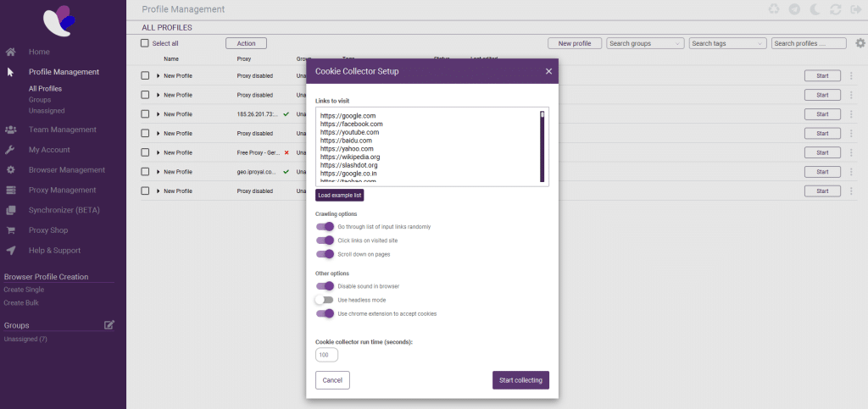Click the 'Start collecting' button
Screen dimensions: 868x409
[x=520, y=380]
